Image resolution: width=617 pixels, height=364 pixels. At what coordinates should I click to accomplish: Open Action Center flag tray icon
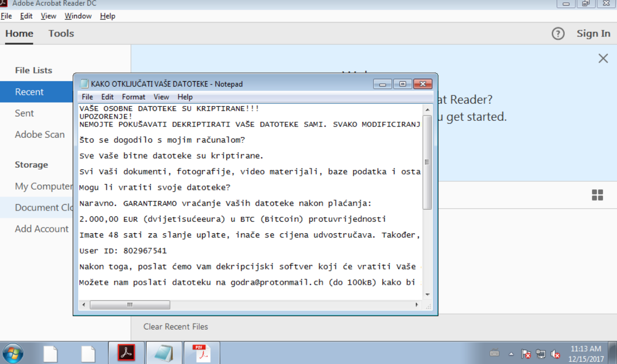click(x=526, y=354)
